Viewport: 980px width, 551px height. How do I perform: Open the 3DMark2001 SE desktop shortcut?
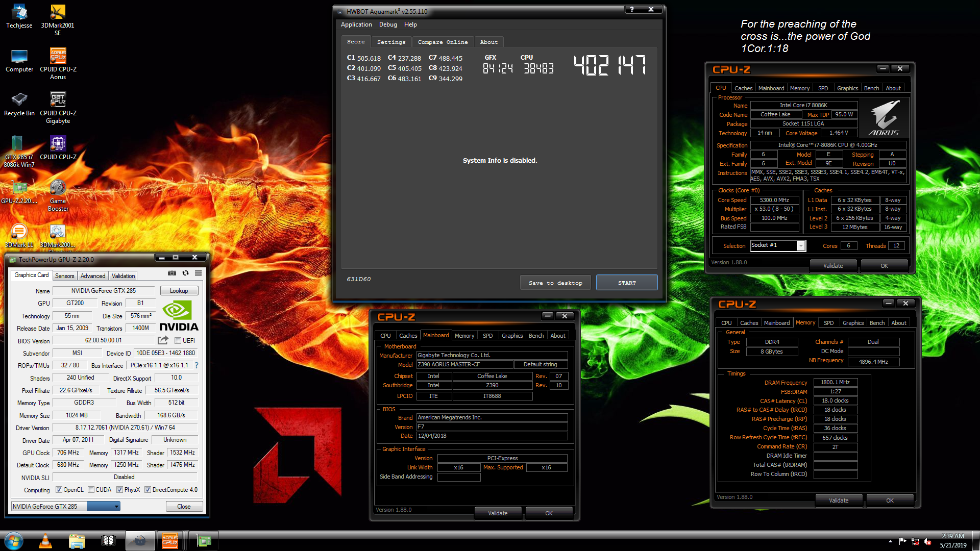[x=58, y=20]
